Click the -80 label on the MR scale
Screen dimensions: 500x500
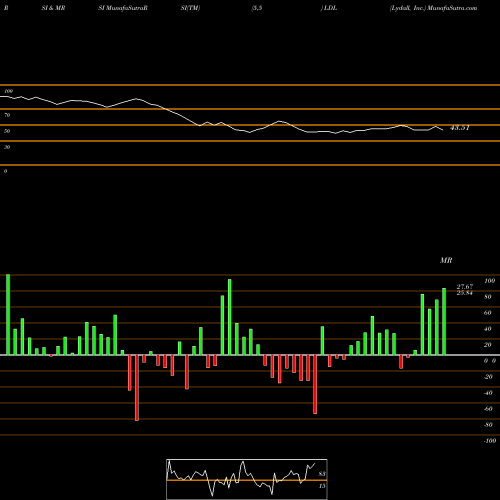pyautogui.click(x=488, y=425)
